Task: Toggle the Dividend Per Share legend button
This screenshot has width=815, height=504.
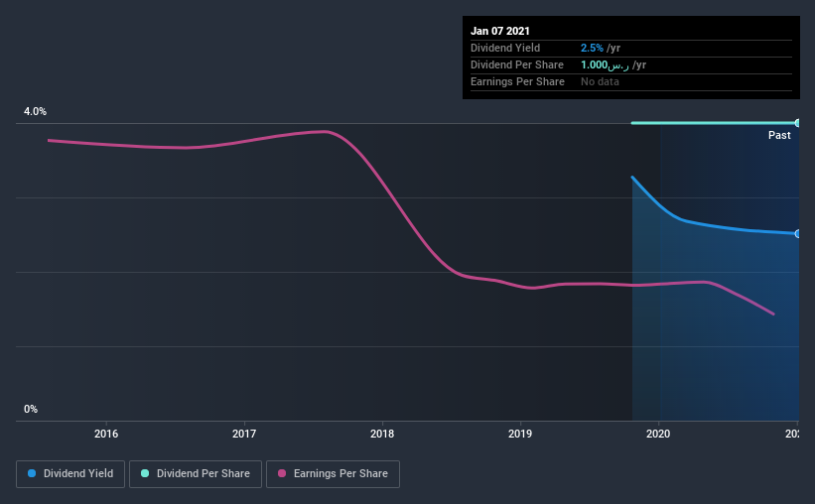Action: [196, 474]
